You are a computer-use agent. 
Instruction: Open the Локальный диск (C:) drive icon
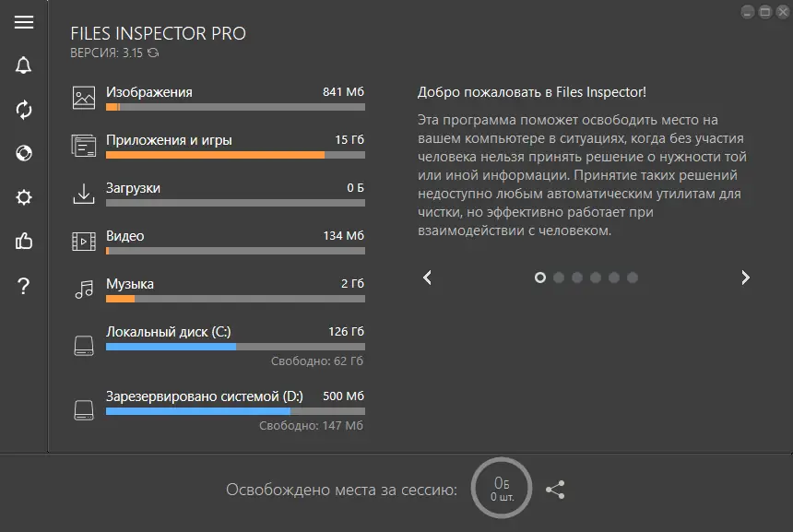pyautogui.click(x=85, y=343)
